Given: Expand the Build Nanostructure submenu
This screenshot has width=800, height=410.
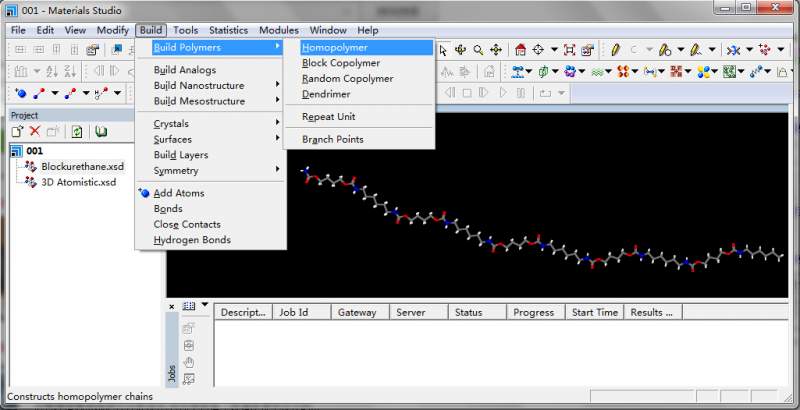Looking at the screenshot, I should [x=211, y=85].
